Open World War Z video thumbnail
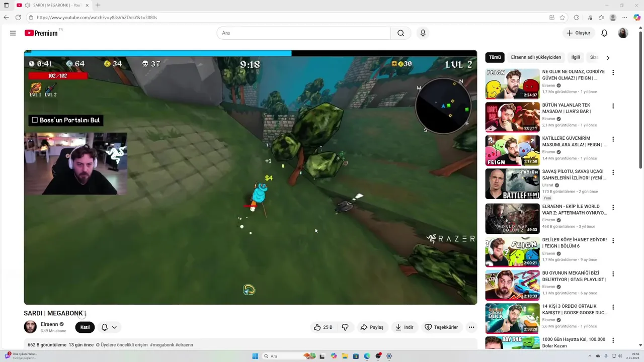The image size is (644, 362). pos(512,218)
